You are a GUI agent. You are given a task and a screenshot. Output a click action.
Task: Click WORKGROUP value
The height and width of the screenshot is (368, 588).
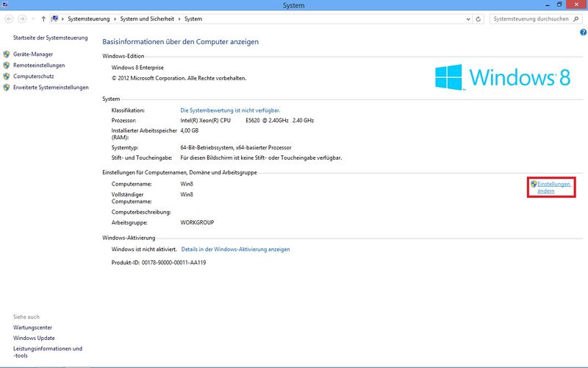197,223
